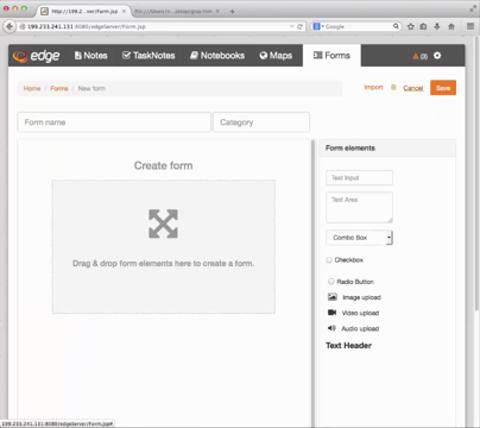Select the Image upload icon element

(x=332, y=297)
